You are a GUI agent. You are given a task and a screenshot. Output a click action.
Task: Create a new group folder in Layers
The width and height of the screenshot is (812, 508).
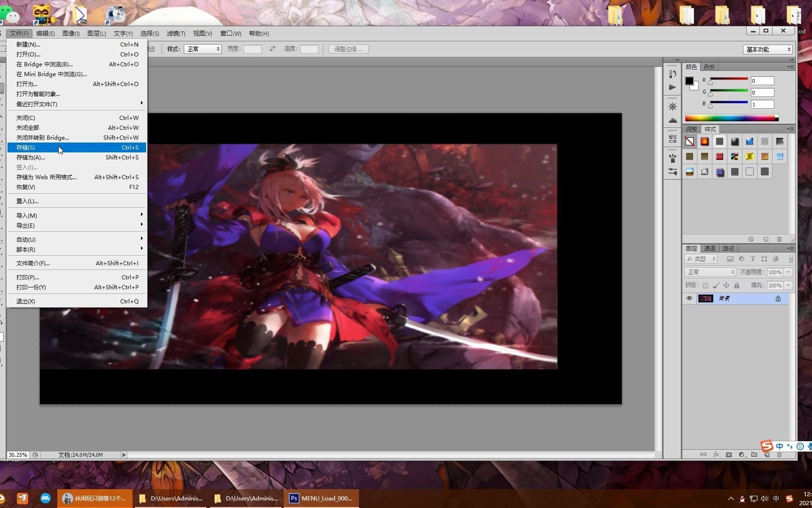754,455
